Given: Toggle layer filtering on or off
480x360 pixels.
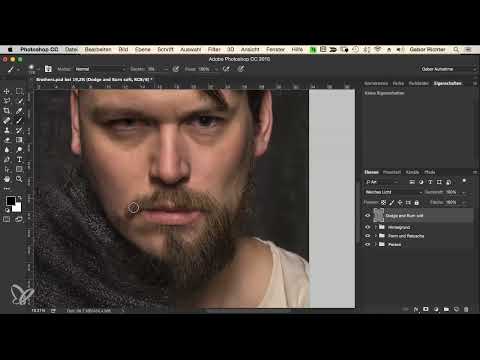Looking at the screenshot, I should click(464, 181).
